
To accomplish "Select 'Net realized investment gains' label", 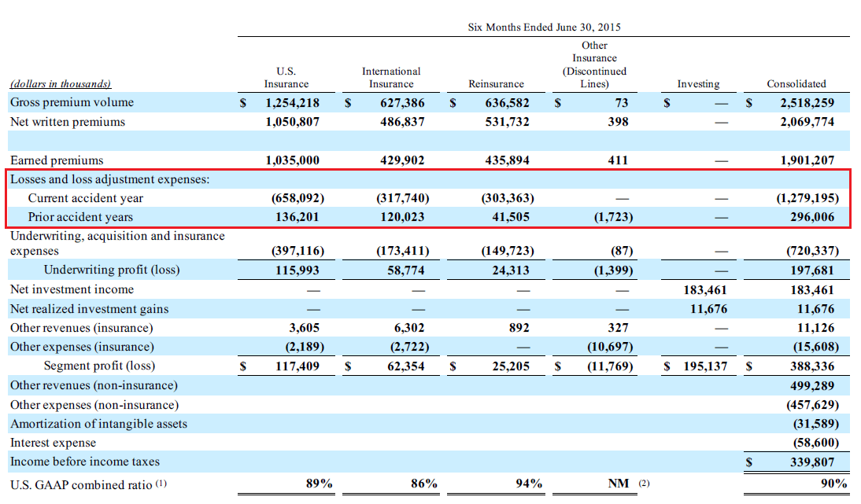I will pyautogui.click(x=90, y=309).
